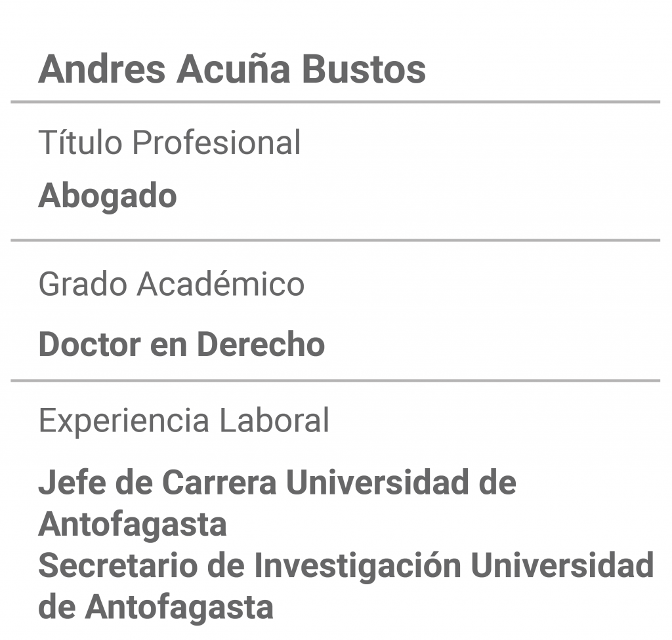Viewport: 672px width, 640px height.
Task: Click the word Andres in the header
Action: tap(102, 70)
